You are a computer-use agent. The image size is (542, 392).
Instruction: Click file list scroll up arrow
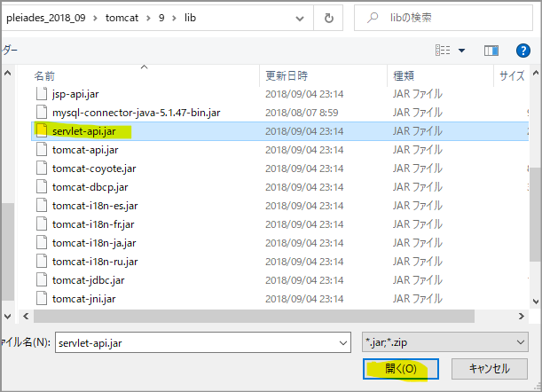pyautogui.click(x=536, y=73)
